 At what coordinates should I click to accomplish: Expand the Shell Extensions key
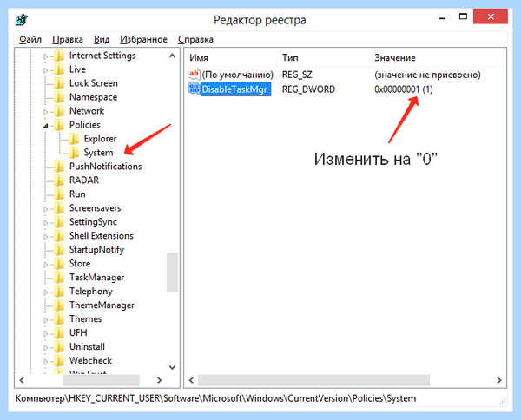pyautogui.click(x=46, y=237)
